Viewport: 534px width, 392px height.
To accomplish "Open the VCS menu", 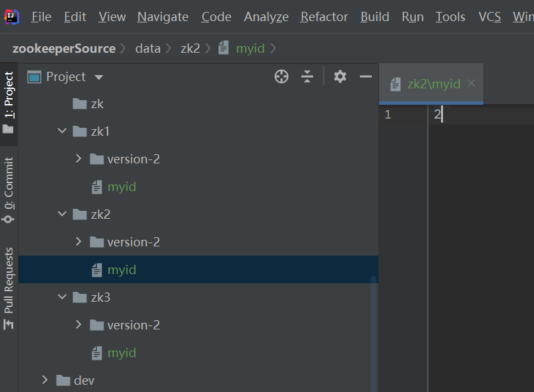I will (x=489, y=16).
